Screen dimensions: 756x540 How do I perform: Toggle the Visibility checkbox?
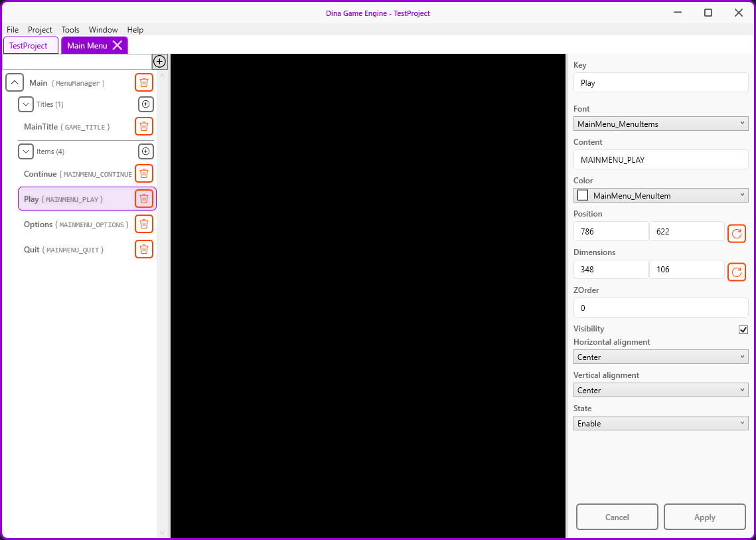743,329
